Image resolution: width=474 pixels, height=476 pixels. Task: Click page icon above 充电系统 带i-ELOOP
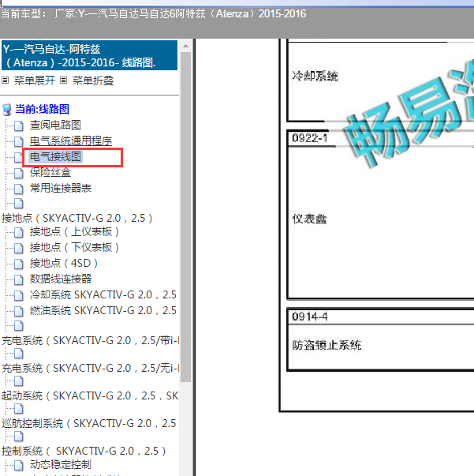(x=18, y=326)
